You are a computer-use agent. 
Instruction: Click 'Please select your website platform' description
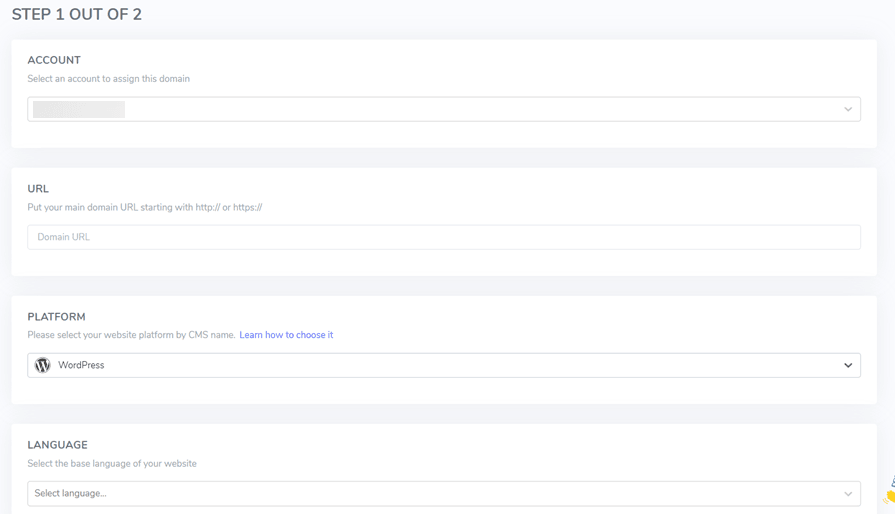(x=131, y=335)
